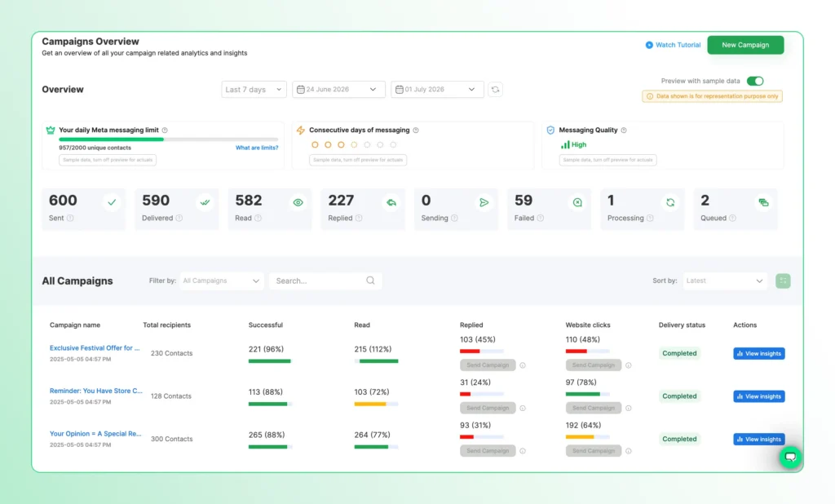The height and width of the screenshot is (504, 835).
Task: Click info icon beside Queued label
Action: click(733, 218)
